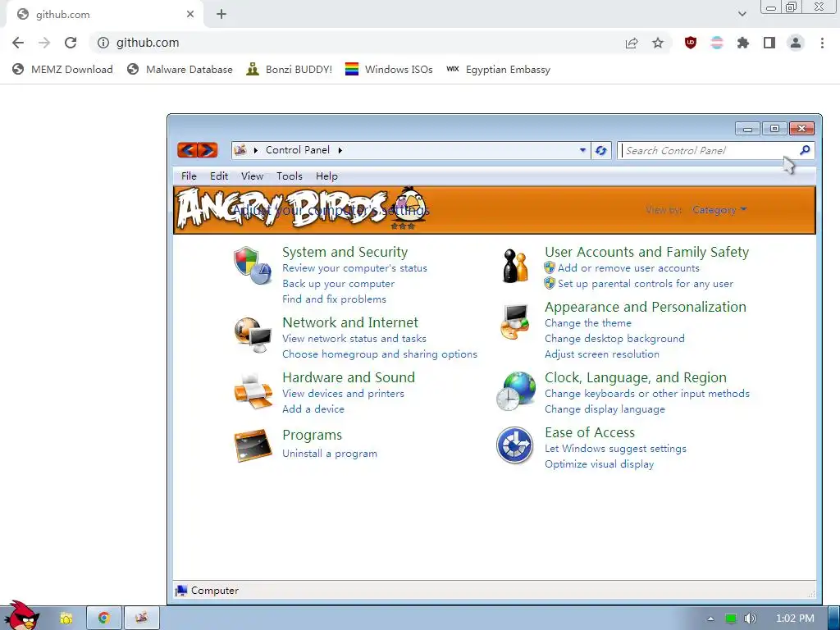Screen dimensions: 840x630
Task: Open User Accounts chess pieces icon
Action: click(x=515, y=266)
